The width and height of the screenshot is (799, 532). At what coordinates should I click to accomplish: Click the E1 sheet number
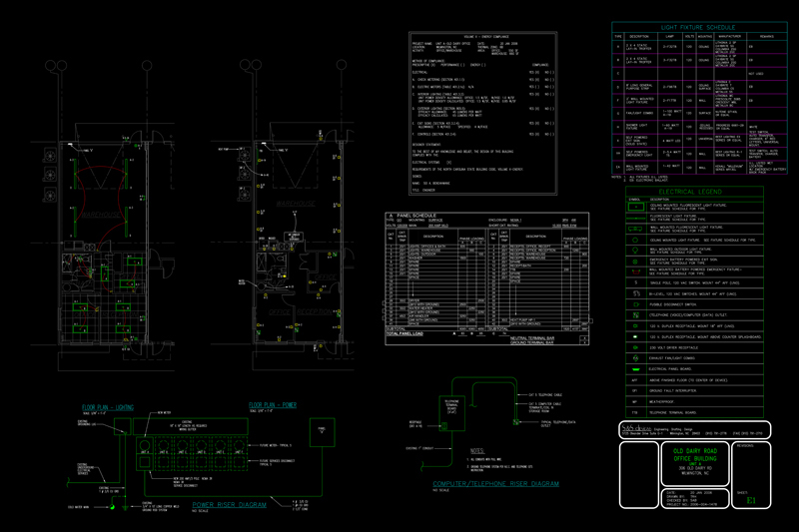pos(751,501)
